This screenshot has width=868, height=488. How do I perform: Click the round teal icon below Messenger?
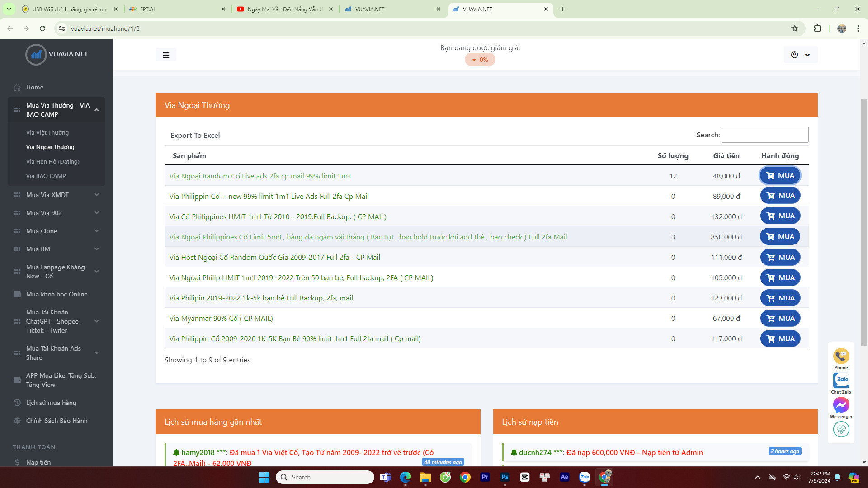click(x=841, y=429)
